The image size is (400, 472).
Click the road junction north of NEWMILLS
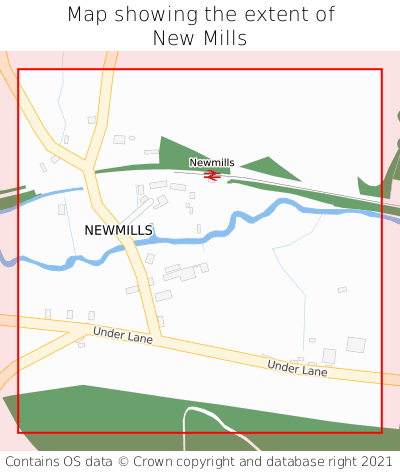click(x=86, y=164)
